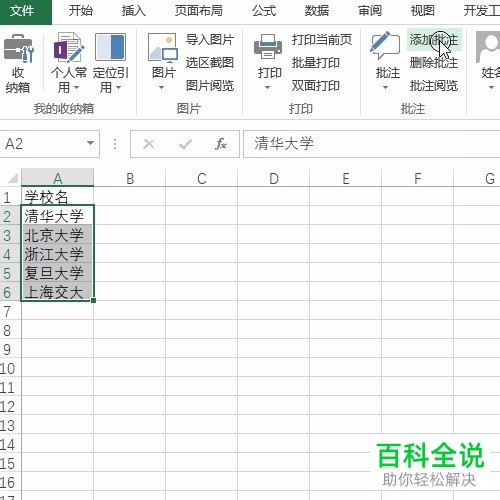The height and width of the screenshot is (500, 500).
Task: Select column E header
Action: (346, 178)
